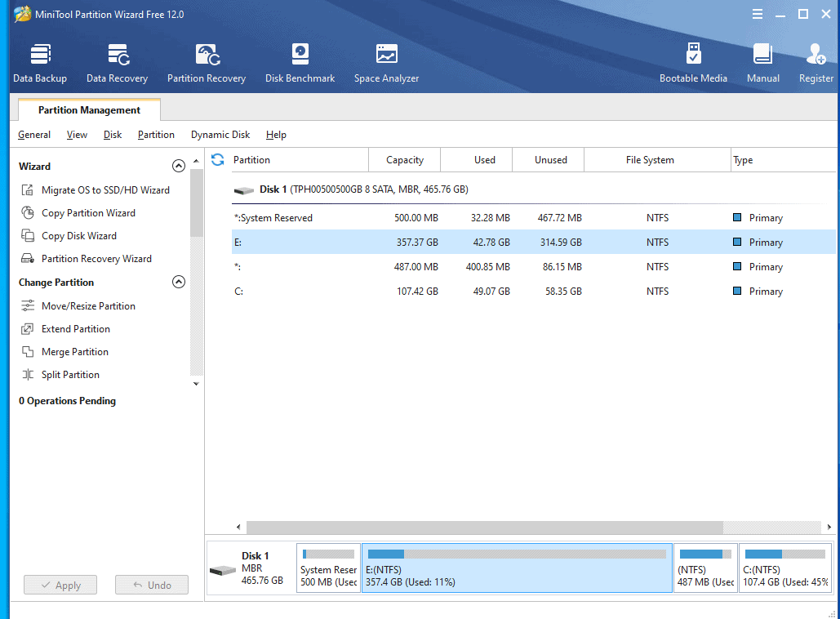
Task: Choose Move/Resize Partition action
Action: click(88, 306)
